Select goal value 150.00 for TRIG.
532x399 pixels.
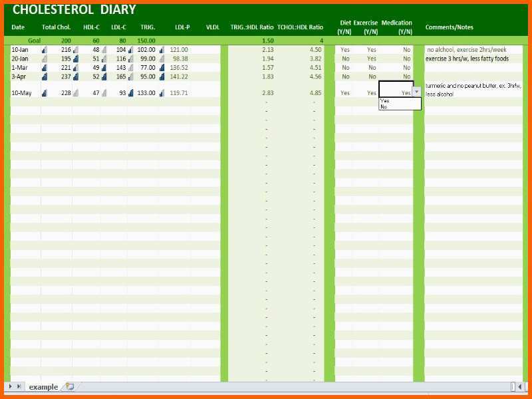pos(146,41)
